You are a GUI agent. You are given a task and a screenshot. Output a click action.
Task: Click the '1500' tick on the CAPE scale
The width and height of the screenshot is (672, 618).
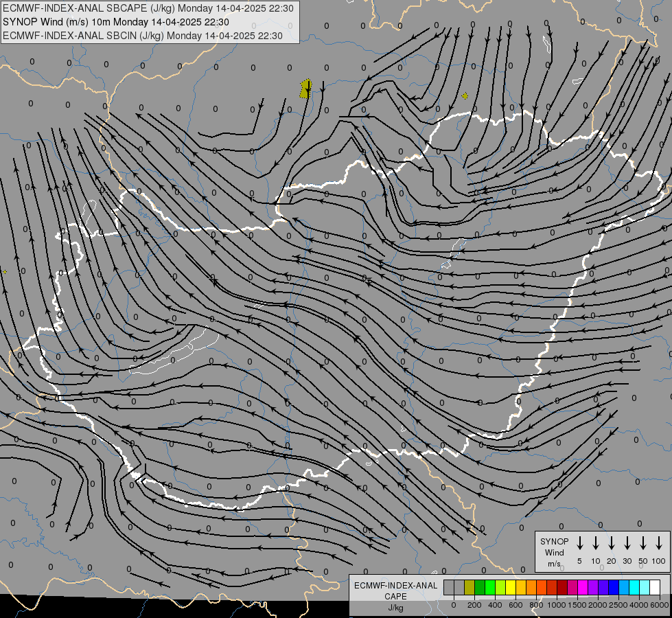(x=577, y=605)
